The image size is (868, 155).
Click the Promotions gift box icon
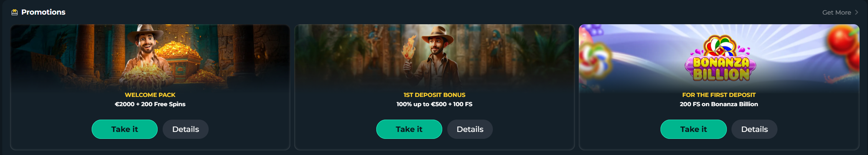[x=15, y=12]
